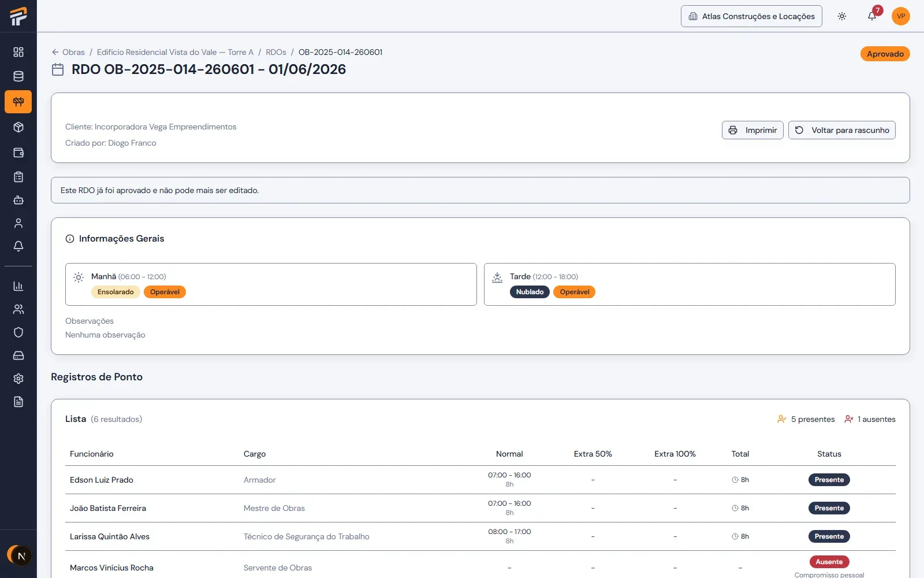Open Atlas Construções e Locações company selector
Image resolution: width=924 pixels, height=578 pixels.
pos(751,16)
